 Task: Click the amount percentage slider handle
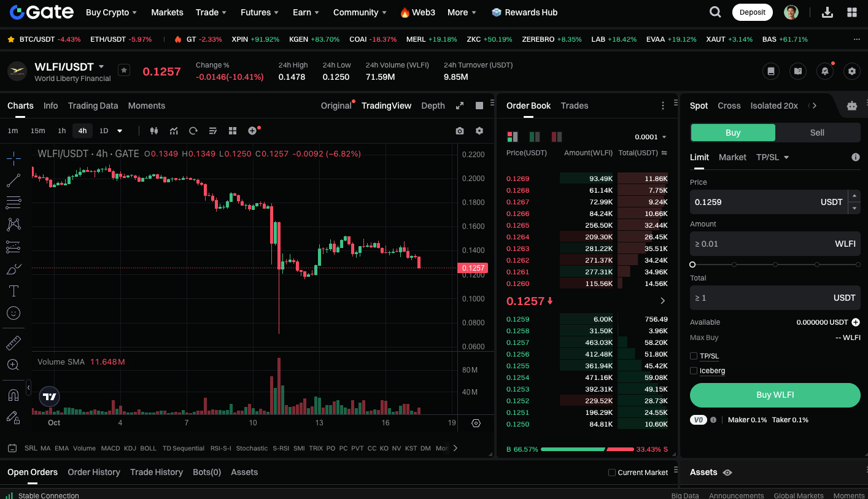pos(692,265)
